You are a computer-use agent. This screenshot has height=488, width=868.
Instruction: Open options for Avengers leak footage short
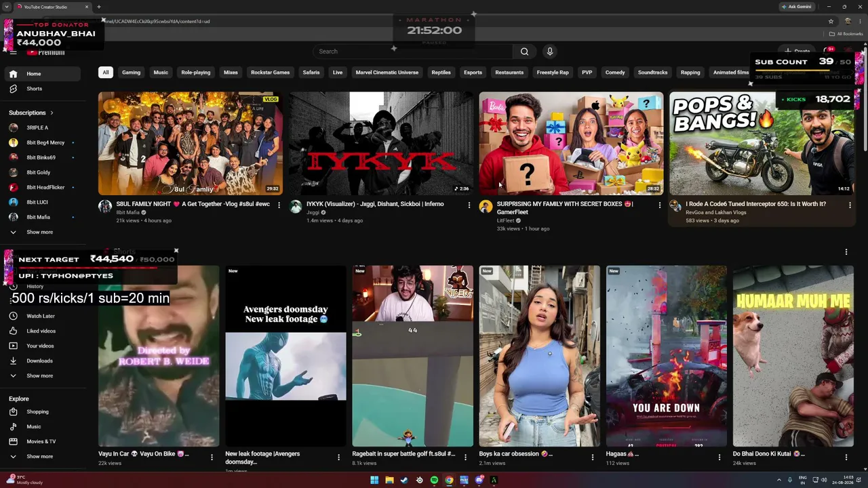338,457
